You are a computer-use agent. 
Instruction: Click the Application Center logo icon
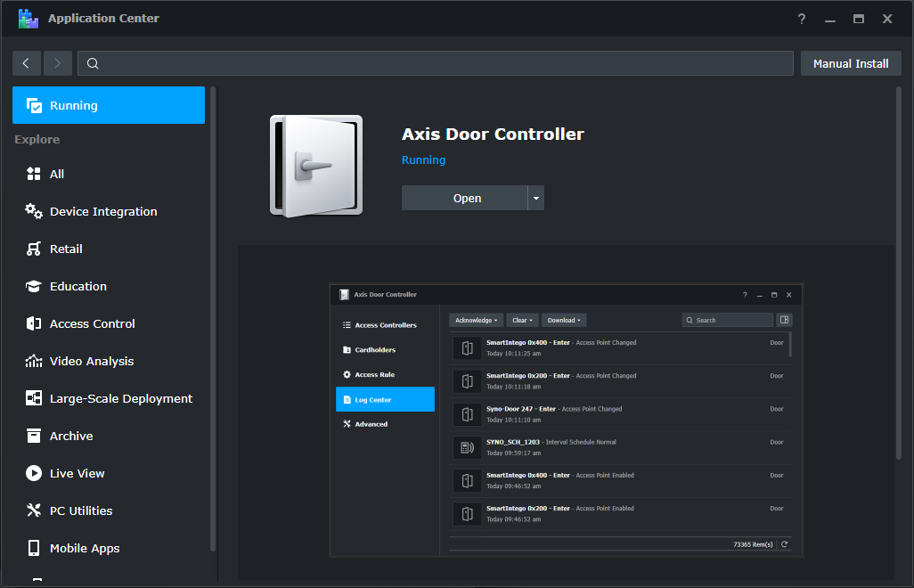(28, 19)
